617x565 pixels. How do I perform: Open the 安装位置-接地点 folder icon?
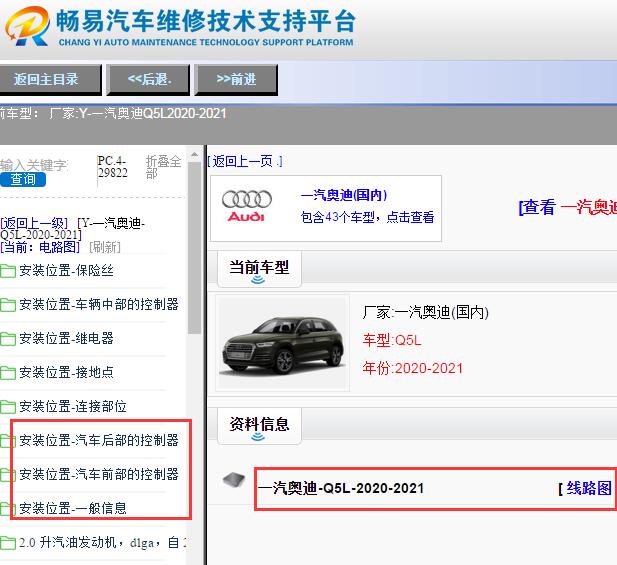7,372
